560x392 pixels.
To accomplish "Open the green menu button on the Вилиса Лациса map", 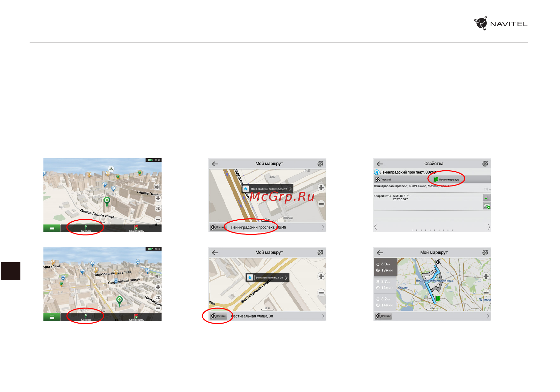I will click(52, 228).
